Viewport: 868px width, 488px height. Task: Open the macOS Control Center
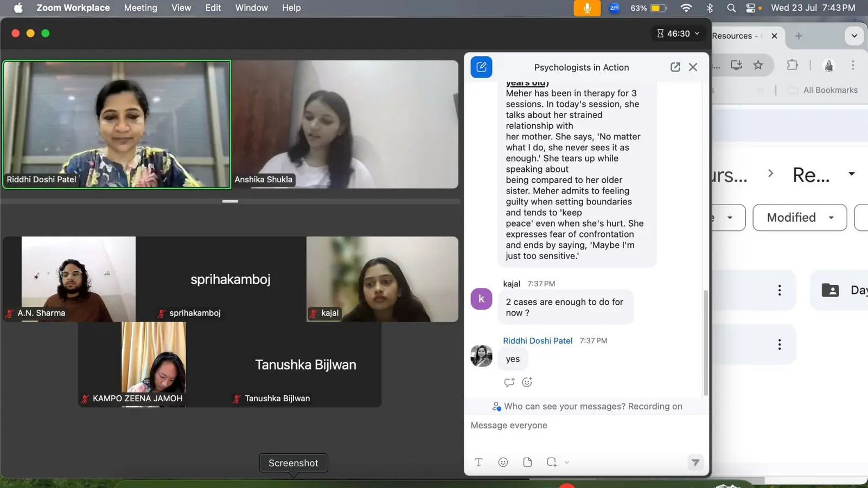(751, 8)
